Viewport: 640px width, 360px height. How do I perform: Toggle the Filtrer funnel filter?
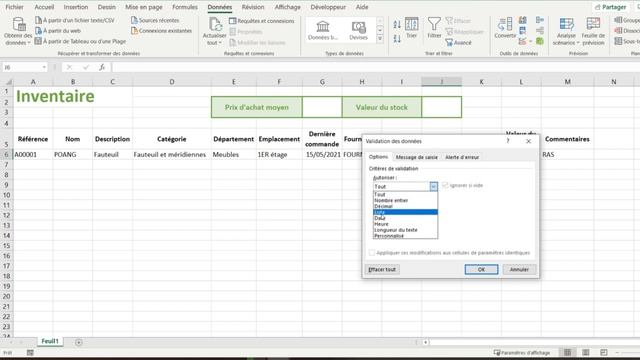434,28
